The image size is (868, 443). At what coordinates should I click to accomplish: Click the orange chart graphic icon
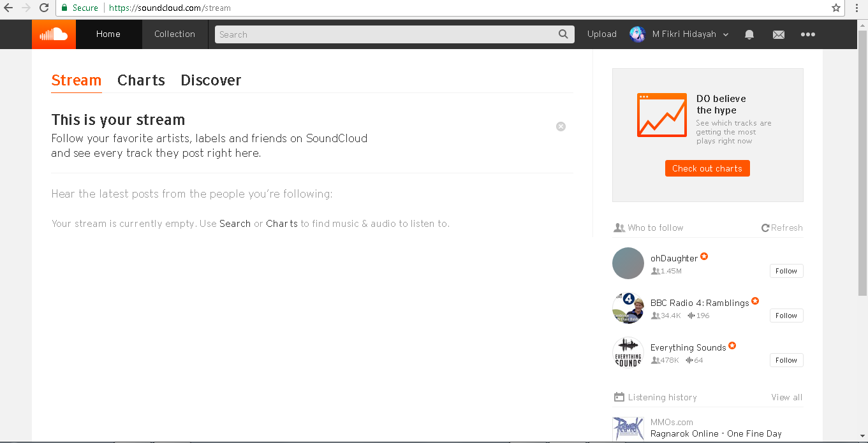[x=662, y=115]
